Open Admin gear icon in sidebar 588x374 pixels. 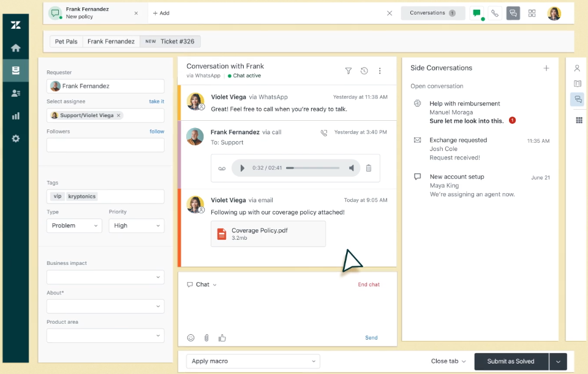pos(15,139)
